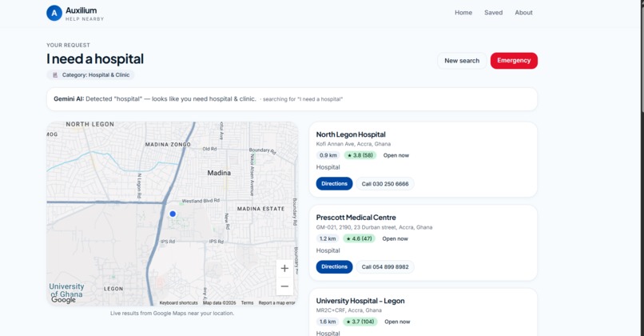
Task: Click the 'I need a hospital' heading
Action: click(x=95, y=59)
